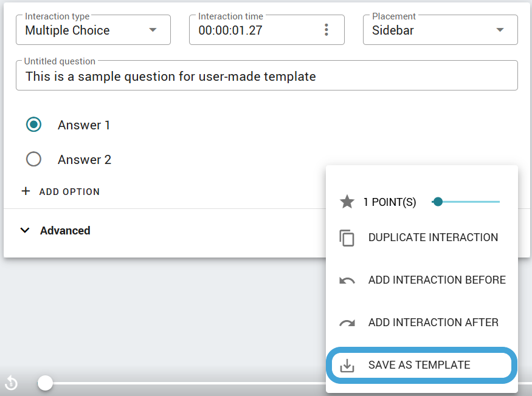Click the replay 5 seconds icon
The image size is (532, 396).
tap(11, 383)
